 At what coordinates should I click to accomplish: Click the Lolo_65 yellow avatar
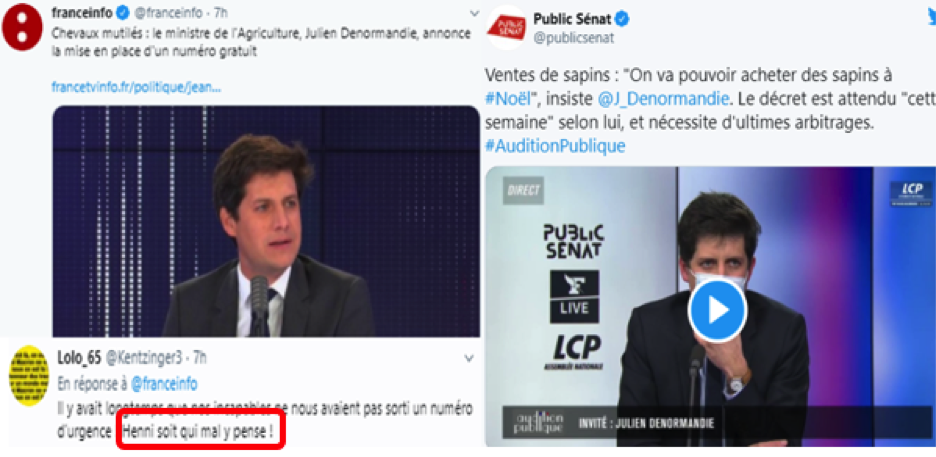[29, 375]
